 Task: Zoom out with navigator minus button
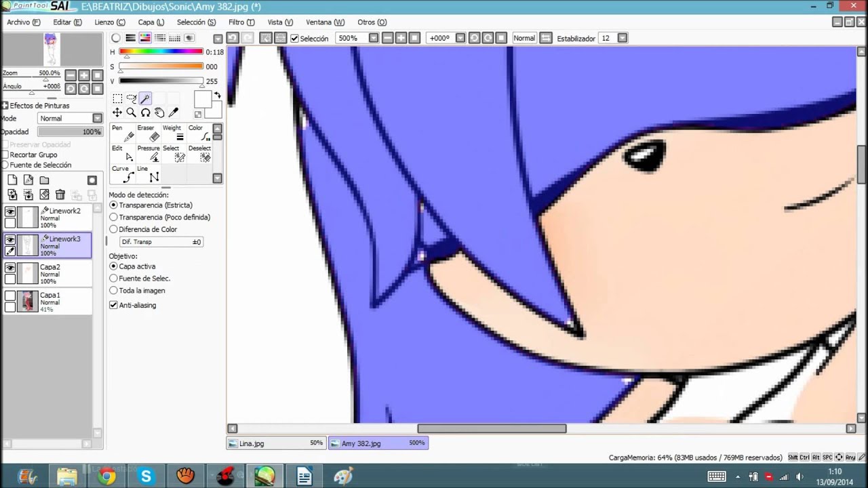[70, 75]
